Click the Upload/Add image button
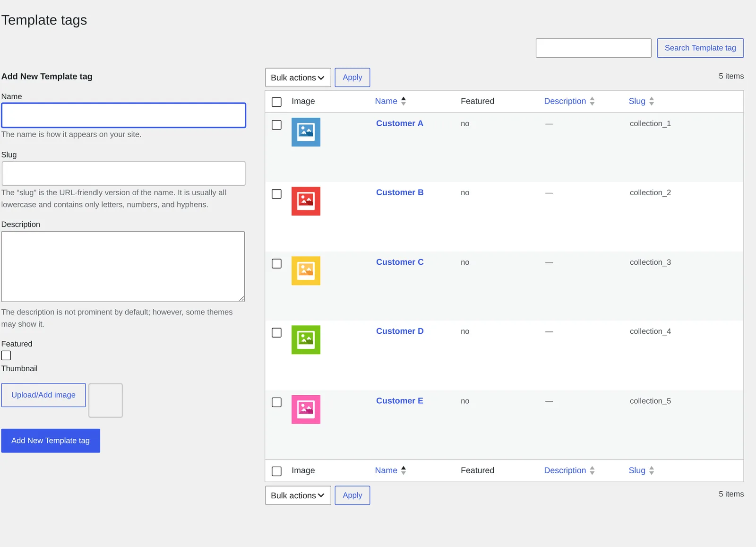Screen dimensions: 756x547 [x=43, y=395]
